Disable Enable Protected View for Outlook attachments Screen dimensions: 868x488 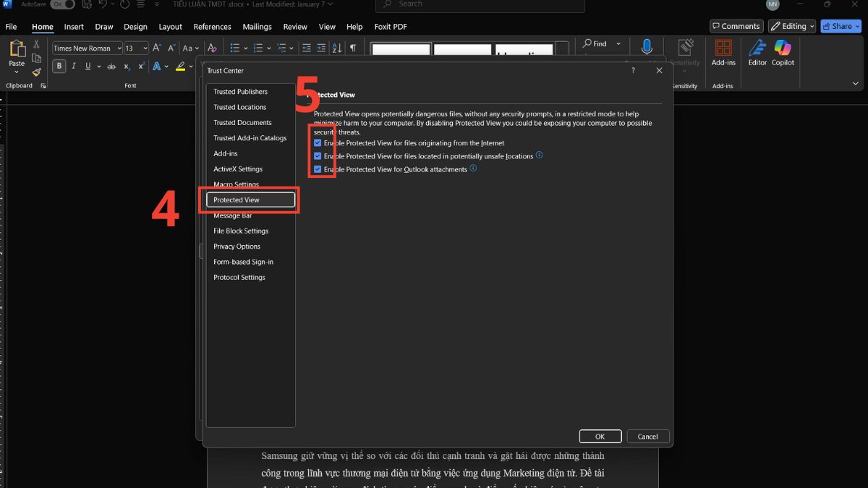pyautogui.click(x=317, y=168)
